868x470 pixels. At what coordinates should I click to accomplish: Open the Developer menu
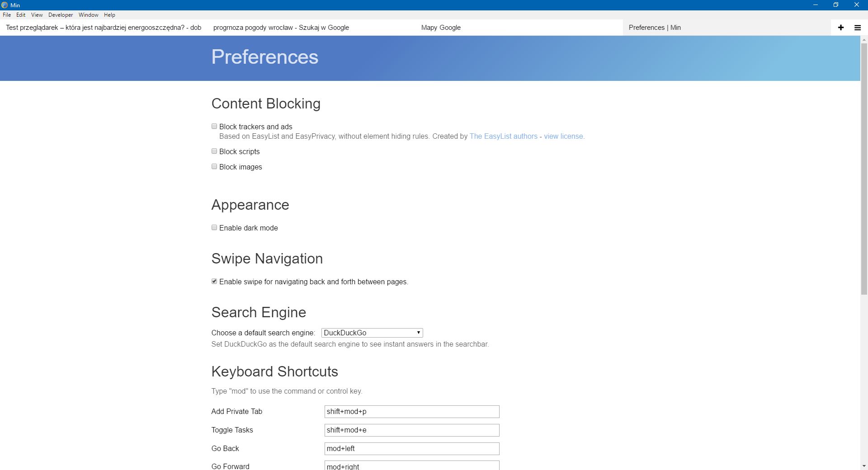coord(61,15)
